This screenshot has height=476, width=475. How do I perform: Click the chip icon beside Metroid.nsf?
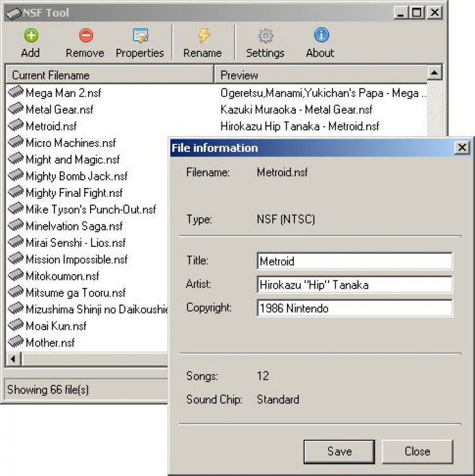point(15,125)
